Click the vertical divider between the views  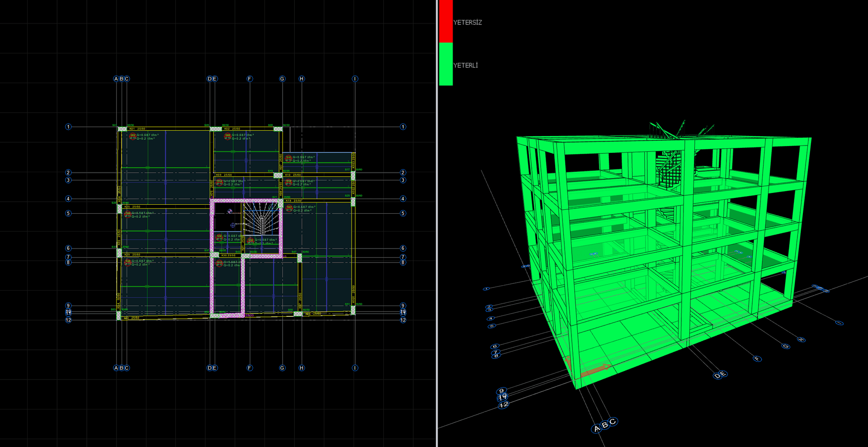coord(437,223)
